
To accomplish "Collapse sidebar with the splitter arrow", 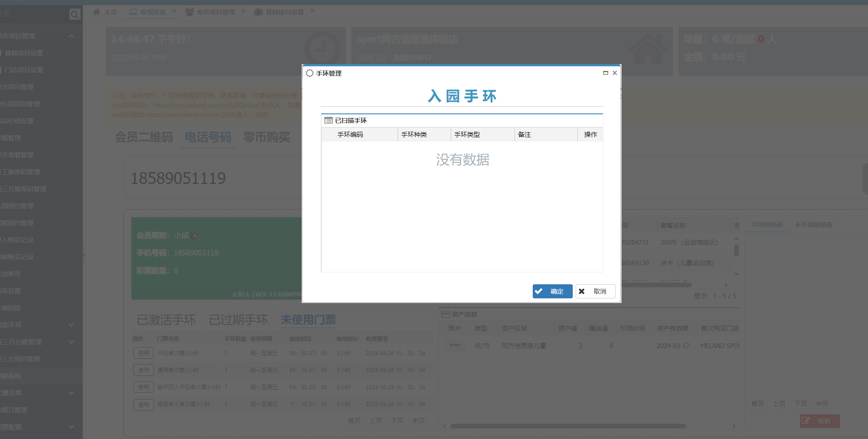I will coord(84,255).
